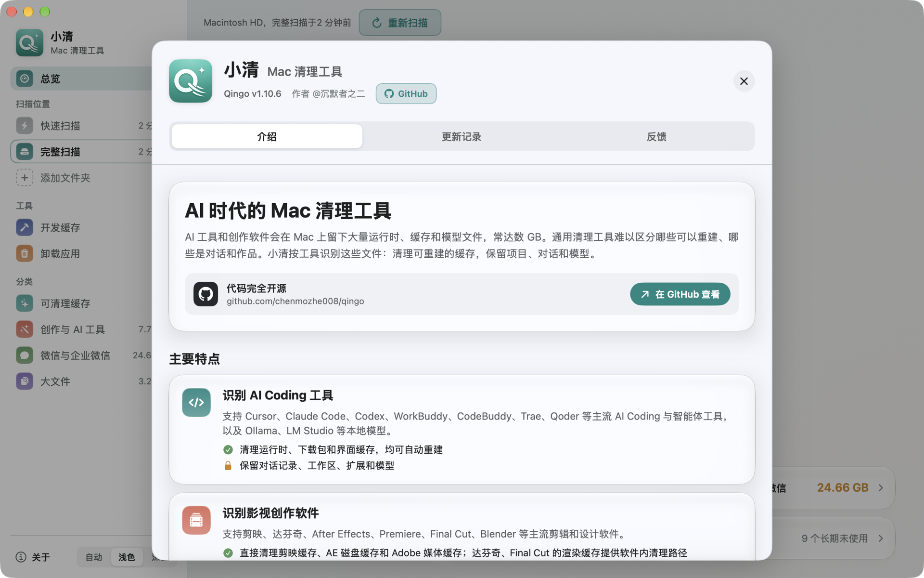This screenshot has height=578, width=924.
Task: Click the AI 时代的 Mac 清理工具 heading
Action: tap(288, 210)
